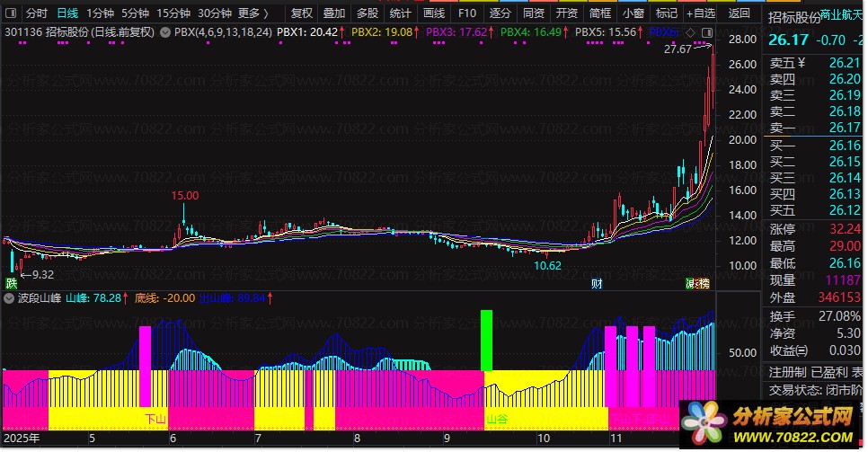Select the 日线 daily chart tab
868x452 pixels.
point(67,13)
